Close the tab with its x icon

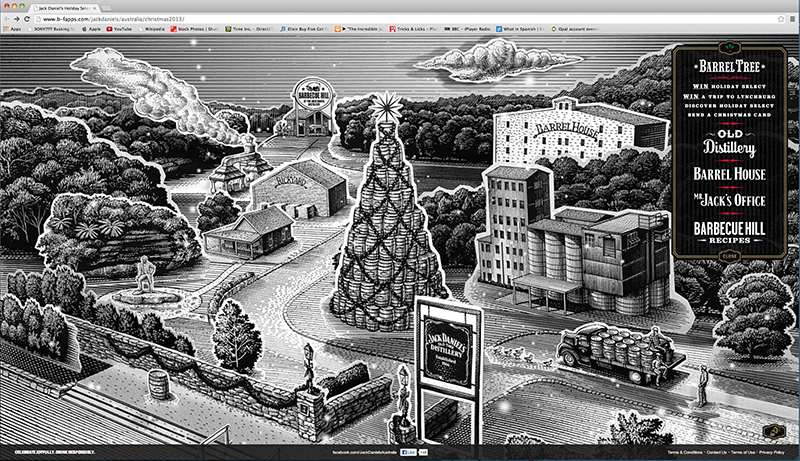(94, 8)
